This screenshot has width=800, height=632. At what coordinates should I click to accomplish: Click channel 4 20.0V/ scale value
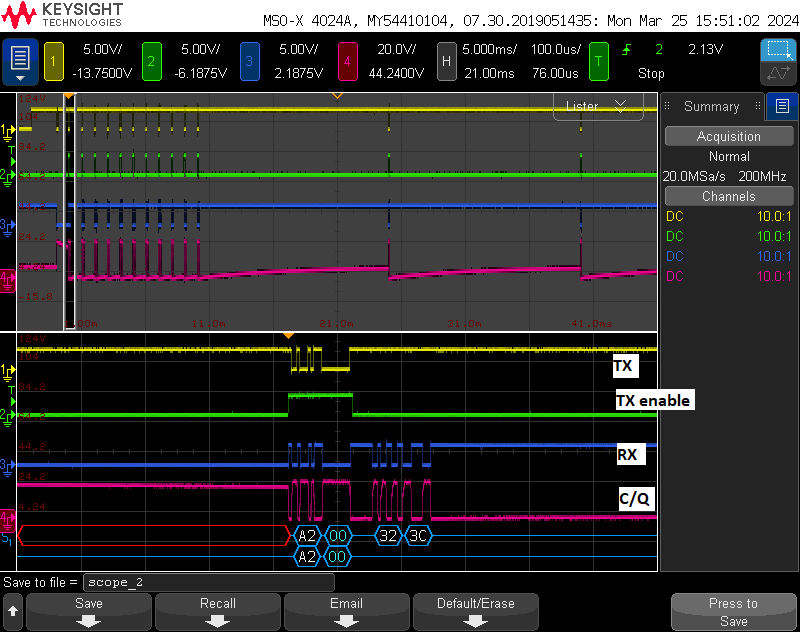pyautogui.click(x=396, y=49)
